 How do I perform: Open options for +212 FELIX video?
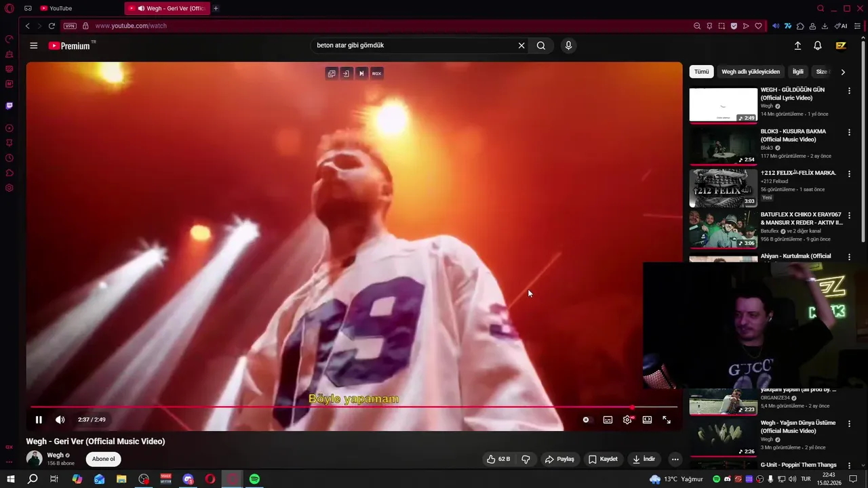click(x=849, y=174)
